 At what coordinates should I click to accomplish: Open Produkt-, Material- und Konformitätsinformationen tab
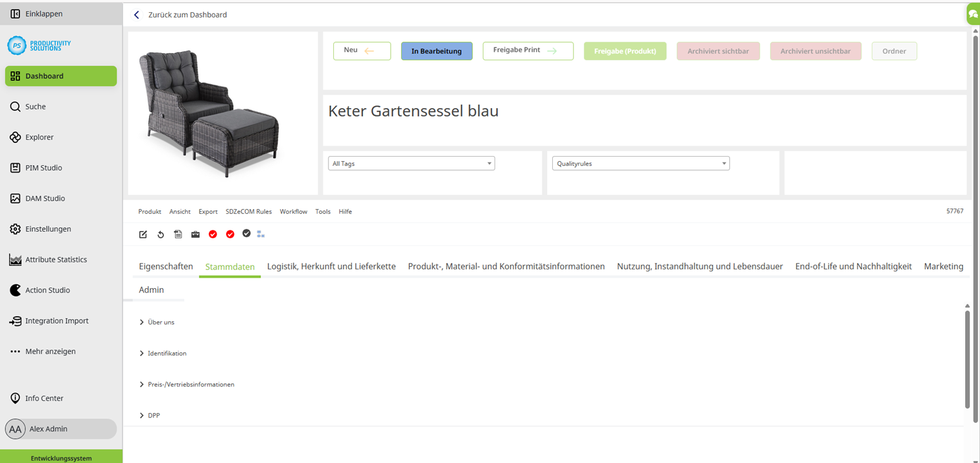(x=506, y=266)
